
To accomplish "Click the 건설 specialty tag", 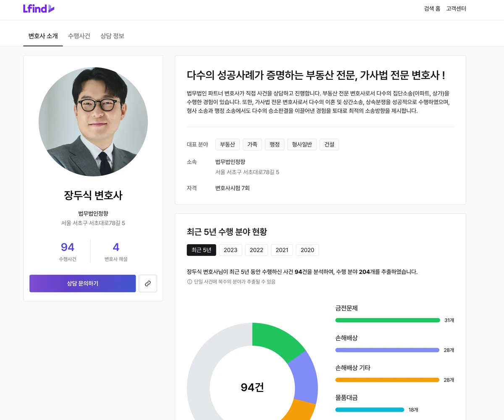I will point(329,144).
